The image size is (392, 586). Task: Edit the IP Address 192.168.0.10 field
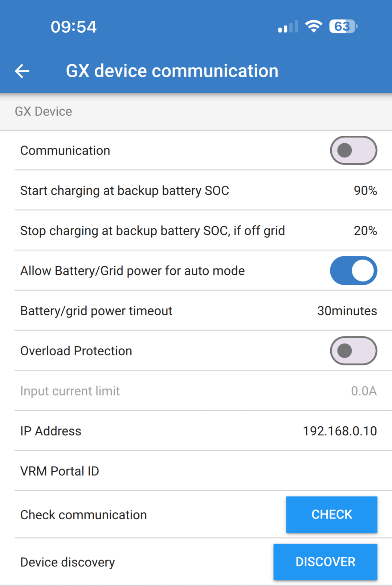coord(340,431)
